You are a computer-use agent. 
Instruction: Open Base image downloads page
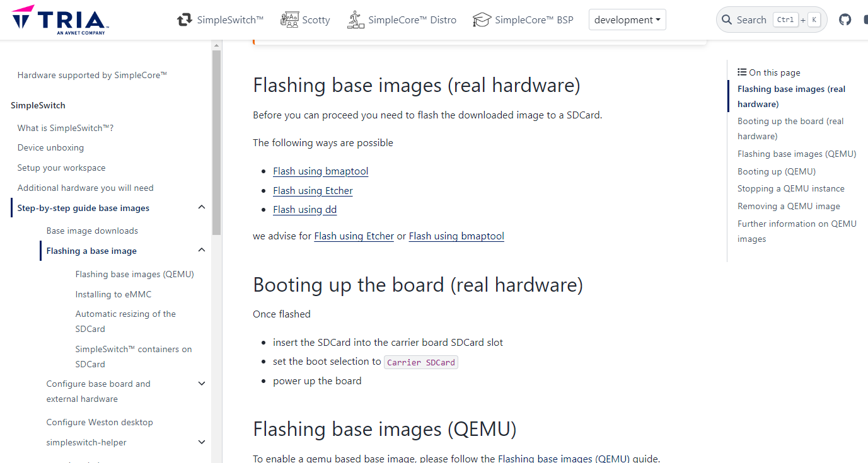[x=92, y=231]
